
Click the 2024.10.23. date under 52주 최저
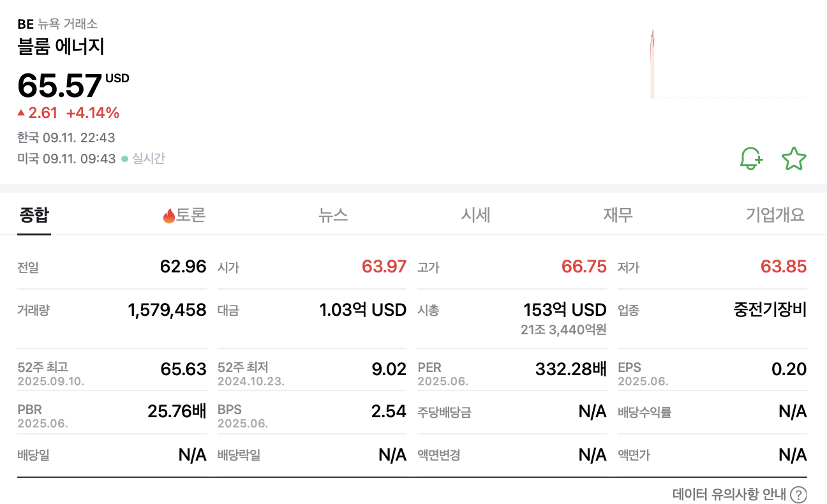(x=251, y=382)
